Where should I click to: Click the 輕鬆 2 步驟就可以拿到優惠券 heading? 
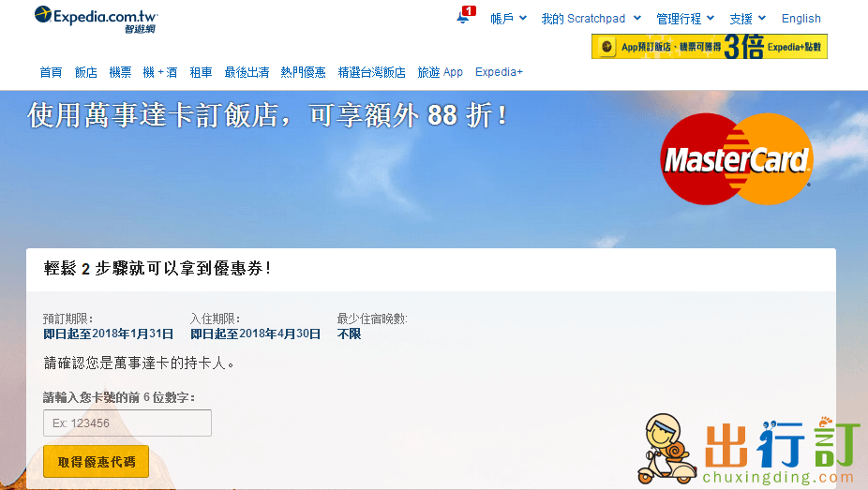(157, 269)
